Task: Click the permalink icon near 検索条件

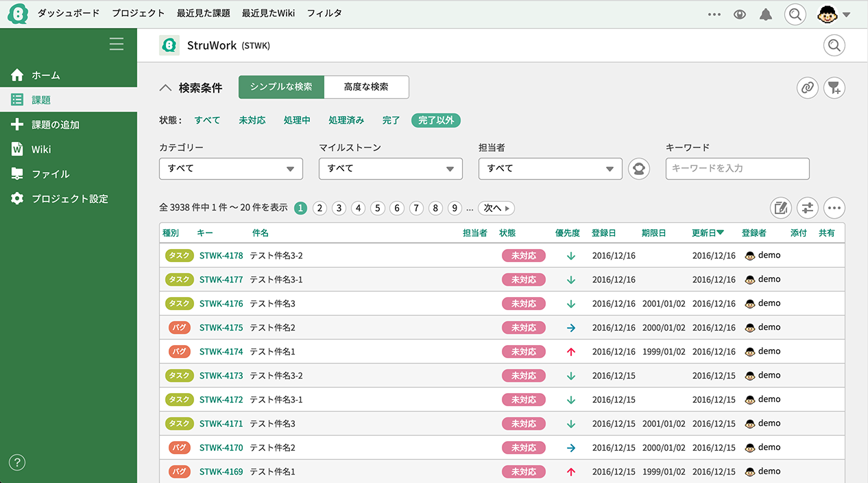Action: pyautogui.click(x=807, y=88)
